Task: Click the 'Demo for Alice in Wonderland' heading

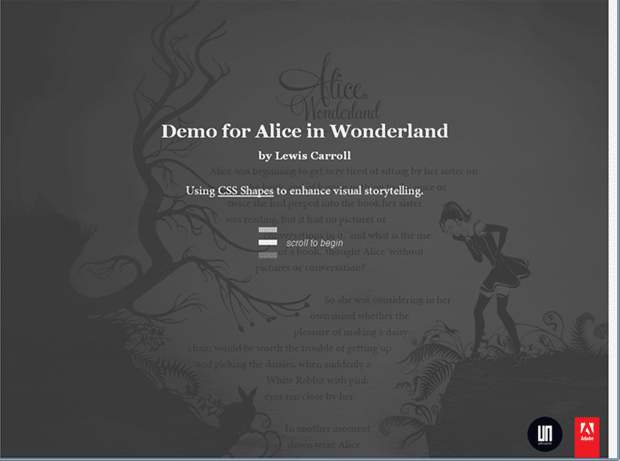Action: [x=305, y=131]
